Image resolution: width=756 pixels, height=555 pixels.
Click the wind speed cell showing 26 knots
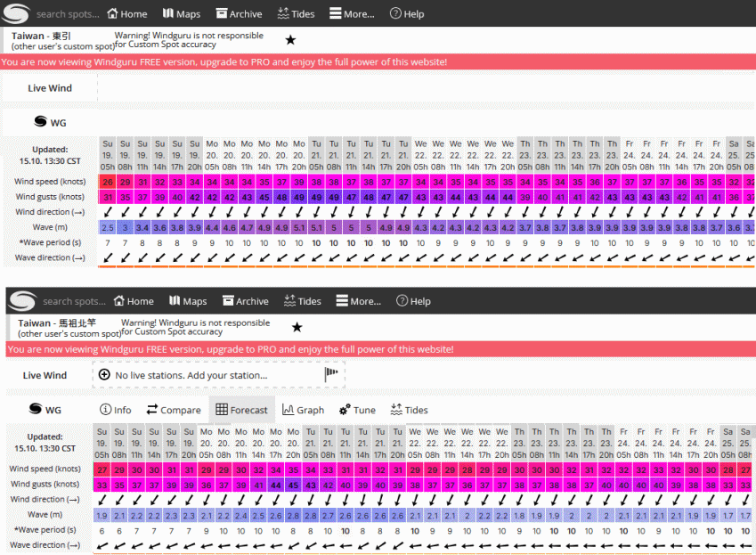click(x=107, y=182)
